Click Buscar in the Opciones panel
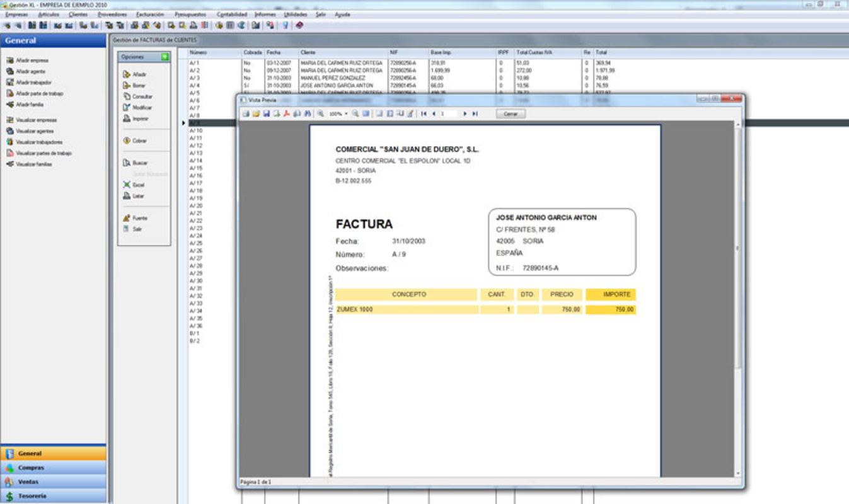 (x=136, y=163)
